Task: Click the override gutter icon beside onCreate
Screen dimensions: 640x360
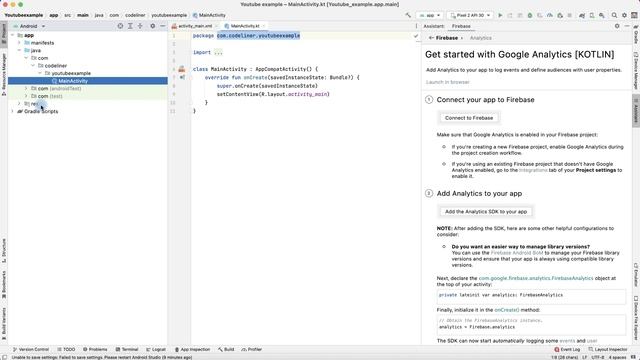Action: (x=182, y=77)
